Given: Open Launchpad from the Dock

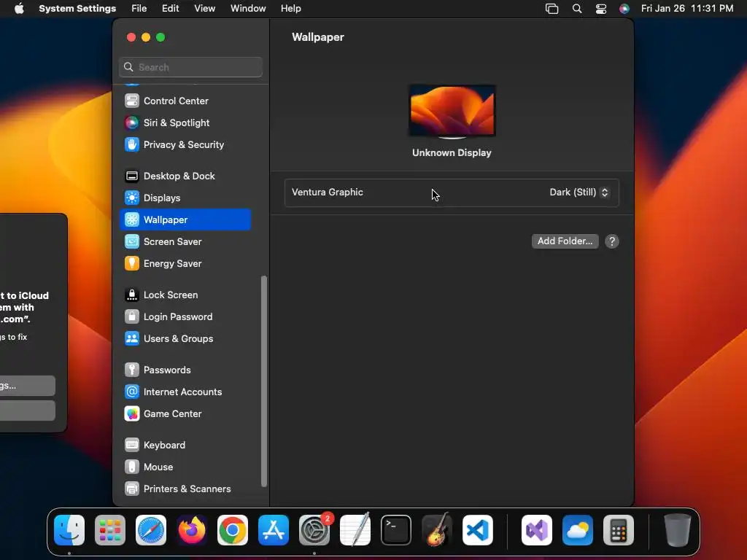Looking at the screenshot, I should [110, 530].
